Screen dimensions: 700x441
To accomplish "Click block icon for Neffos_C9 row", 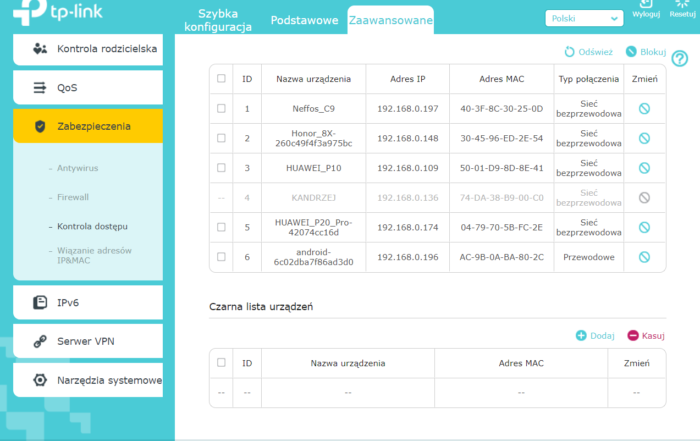I will pos(644,108).
